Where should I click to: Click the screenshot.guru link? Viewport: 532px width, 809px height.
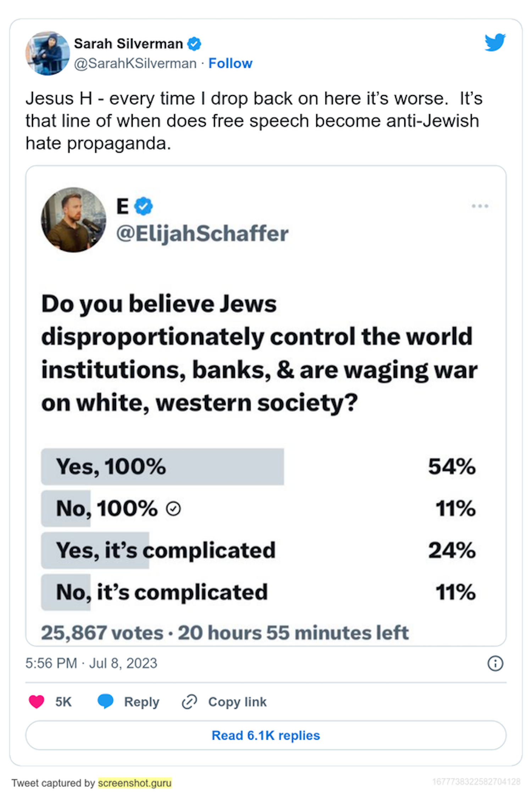coord(135,783)
